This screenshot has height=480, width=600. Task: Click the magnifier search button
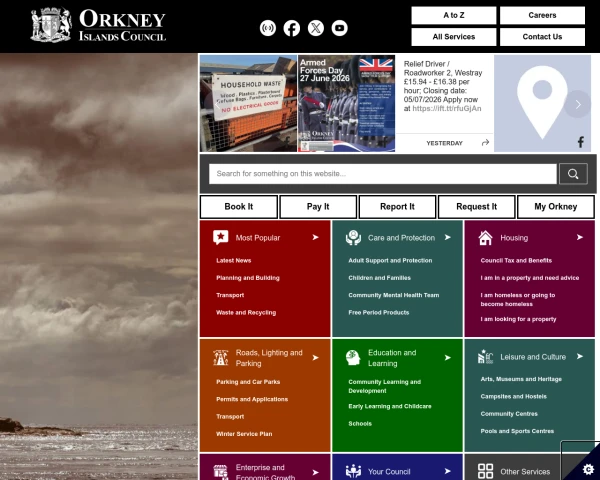[x=573, y=174]
